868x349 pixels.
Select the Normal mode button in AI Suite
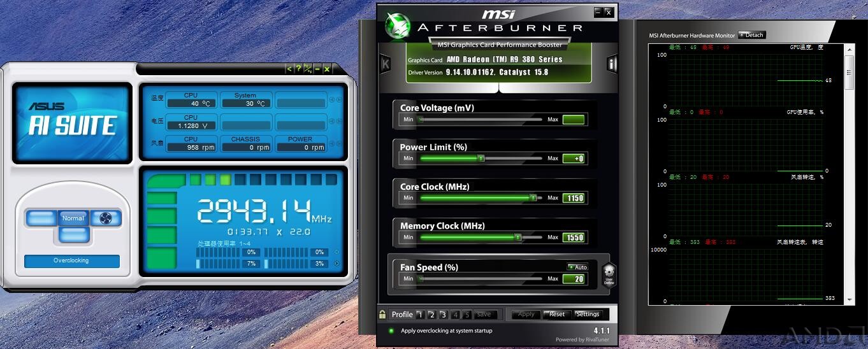[x=73, y=218]
